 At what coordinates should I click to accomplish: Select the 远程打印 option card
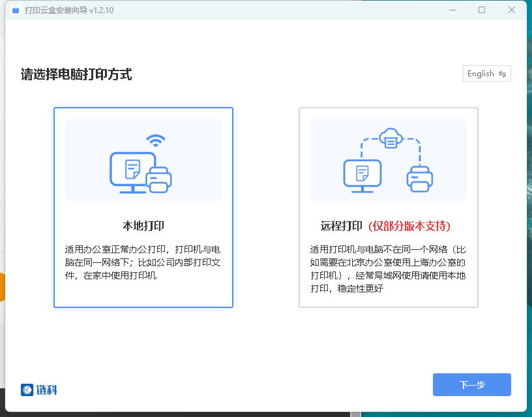coord(388,207)
